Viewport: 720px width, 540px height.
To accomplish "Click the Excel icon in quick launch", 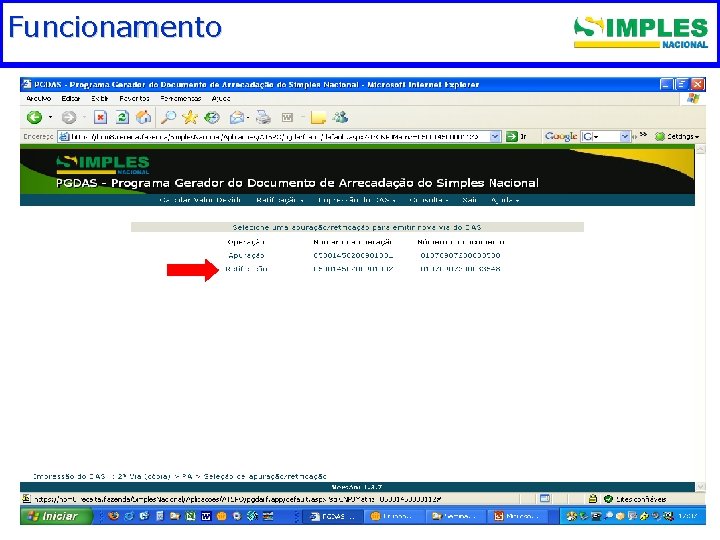I will click(x=191, y=516).
